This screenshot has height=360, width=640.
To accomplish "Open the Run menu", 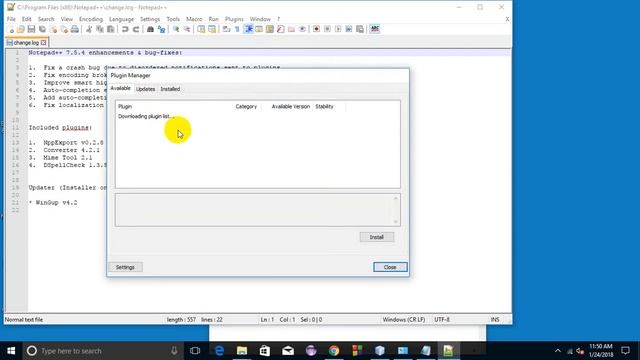I will pos(213,19).
